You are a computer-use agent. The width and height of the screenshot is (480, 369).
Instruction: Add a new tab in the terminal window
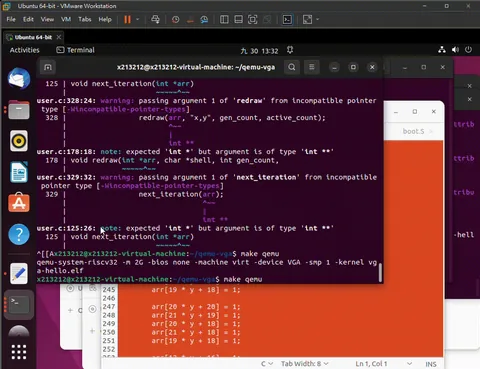click(48, 67)
